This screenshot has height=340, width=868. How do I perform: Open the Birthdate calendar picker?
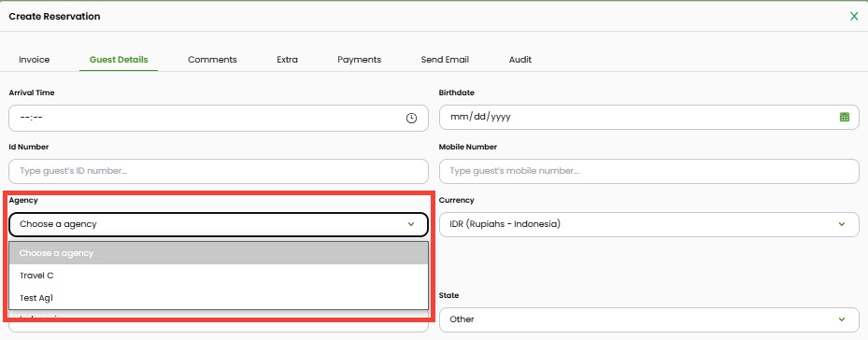tap(845, 117)
